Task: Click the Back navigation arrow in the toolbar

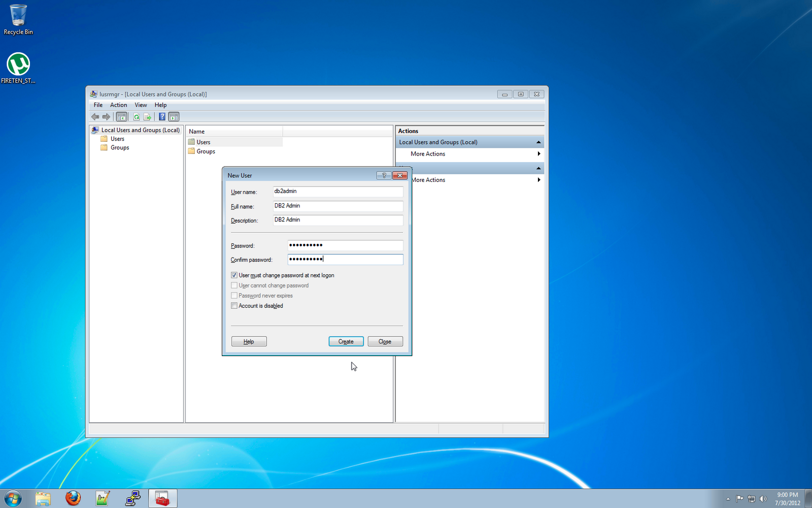Action: [x=95, y=116]
